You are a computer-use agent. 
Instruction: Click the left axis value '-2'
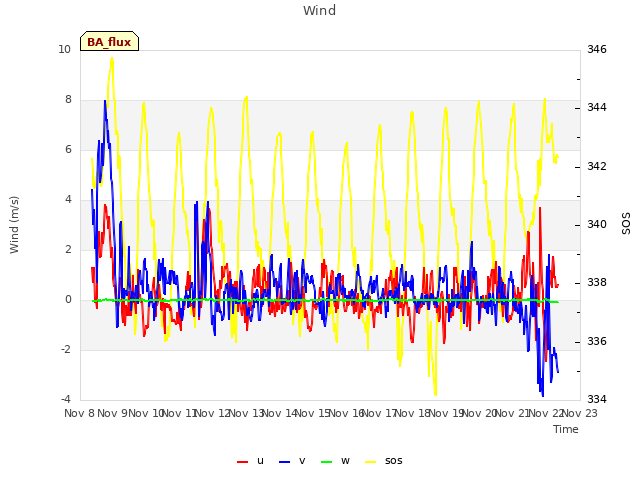(66, 349)
